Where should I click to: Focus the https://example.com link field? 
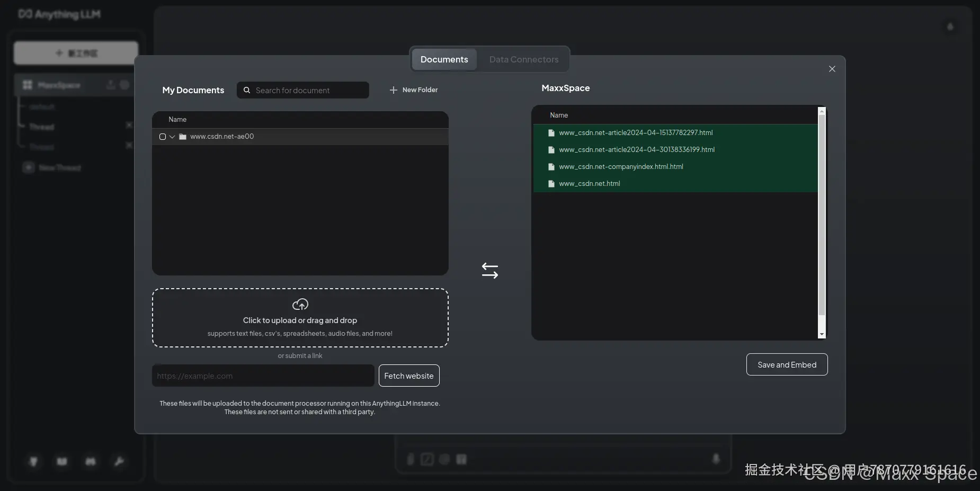tap(263, 376)
